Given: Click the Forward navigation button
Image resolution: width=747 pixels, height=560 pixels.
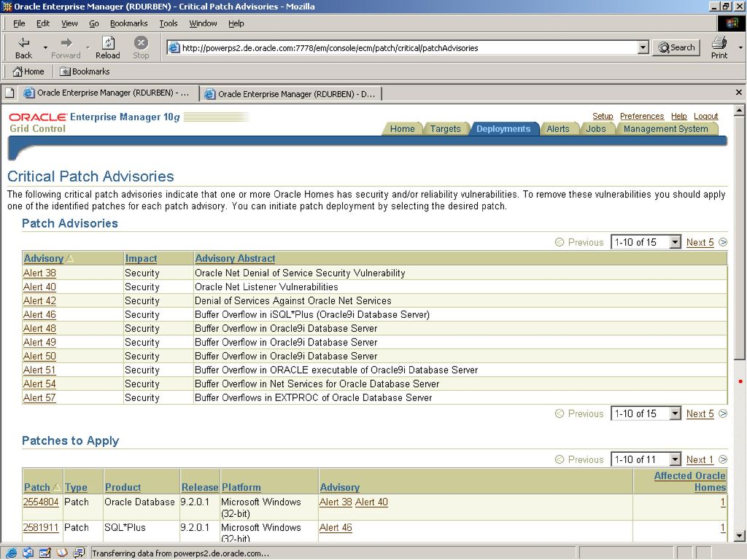Looking at the screenshot, I should (66, 47).
